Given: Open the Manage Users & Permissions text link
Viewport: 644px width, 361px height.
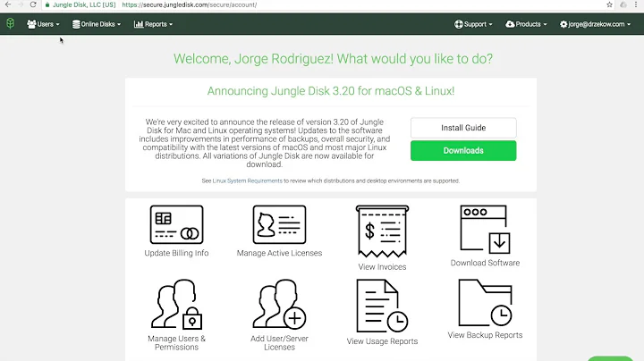Looking at the screenshot, I should pyautogui.click(x=176, y=343).
